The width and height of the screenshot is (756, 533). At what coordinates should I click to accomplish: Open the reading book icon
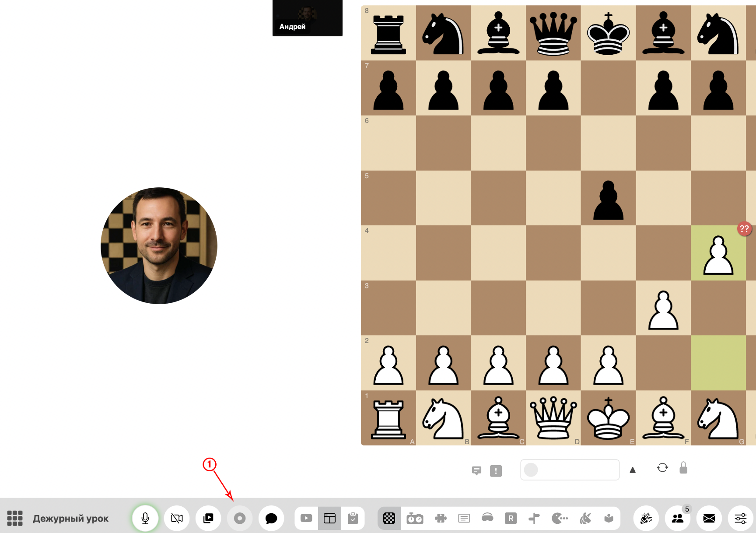(609, 518)
